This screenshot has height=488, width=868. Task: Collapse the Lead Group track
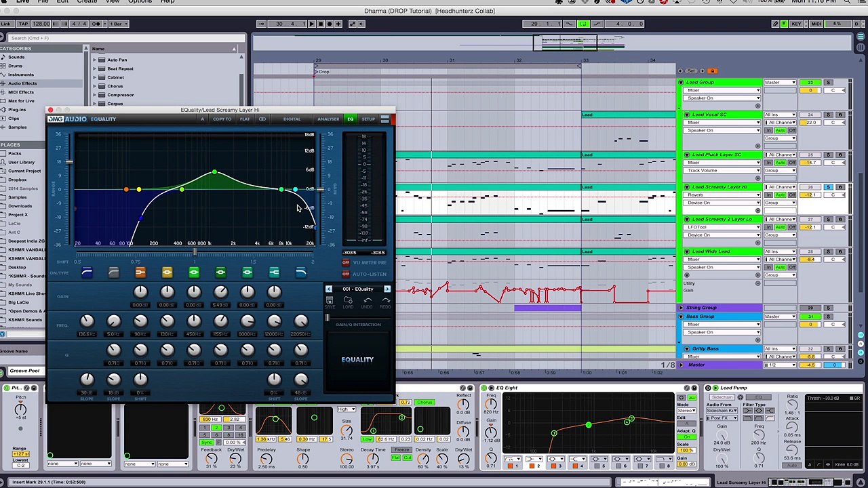681,83
